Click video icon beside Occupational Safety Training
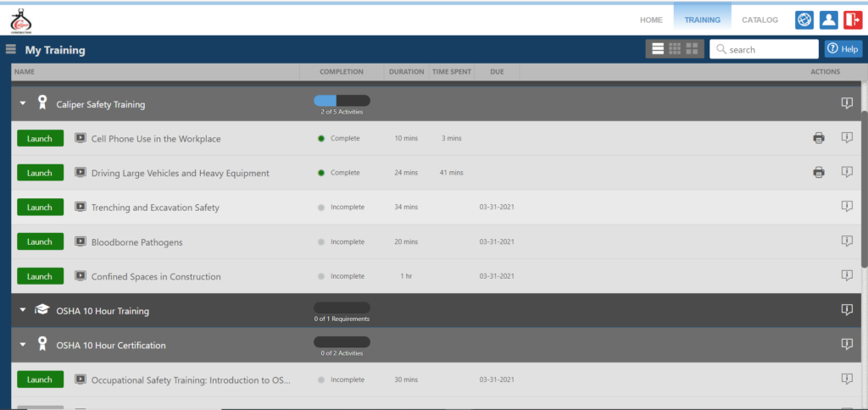Image resolution: width=868 pixels, height=410 pixels. tap(81, 380)
